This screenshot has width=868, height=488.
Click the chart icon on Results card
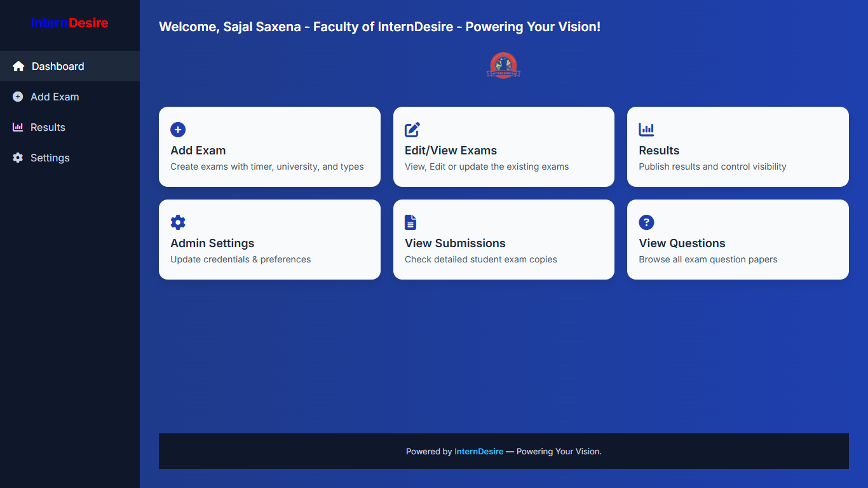[x=646, y=130]
